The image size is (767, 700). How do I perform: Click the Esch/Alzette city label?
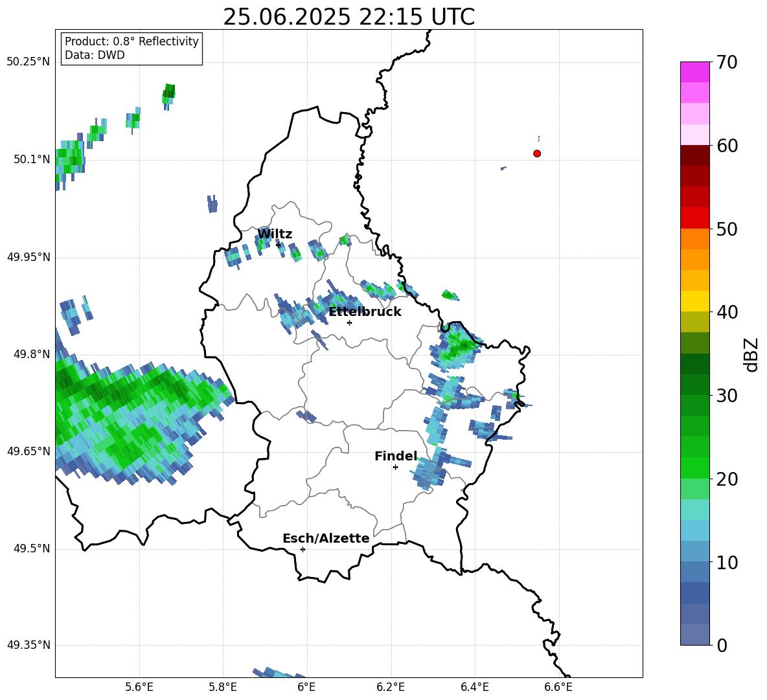(326, 538)
